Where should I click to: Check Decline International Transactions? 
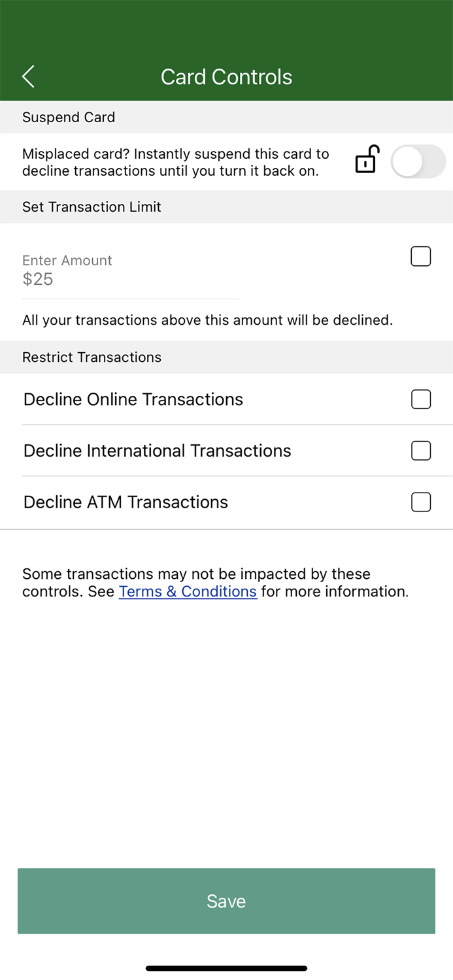[421, 451]
